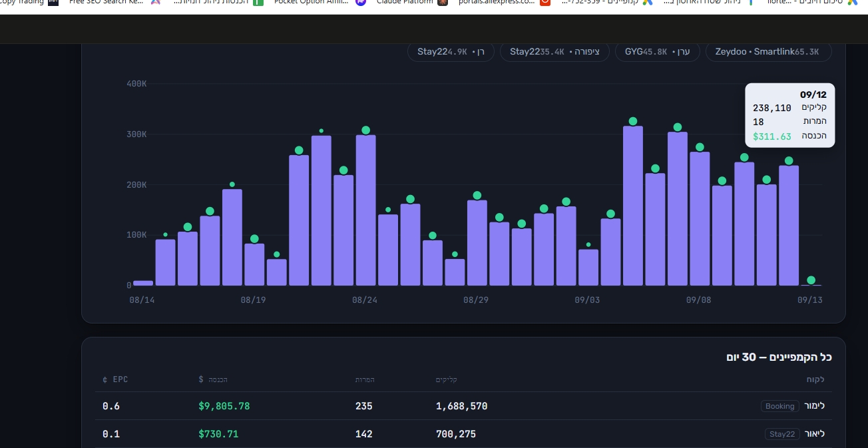Click the Stay22 4.9K רן pill
Viewport: 868px width, 448px height.
click(x=451, y=51)
